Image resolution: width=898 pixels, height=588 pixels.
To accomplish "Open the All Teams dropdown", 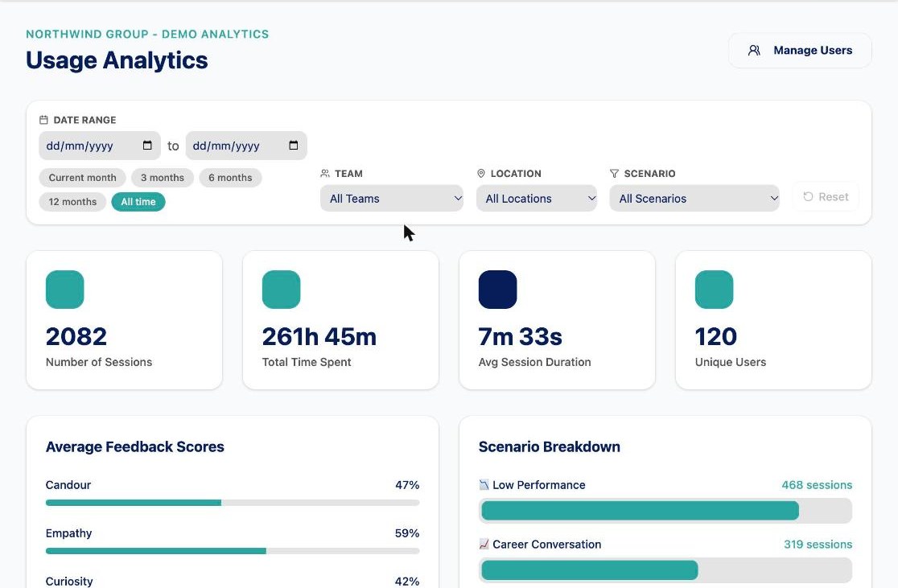I will pyautogui.click(x=392, y=198).
